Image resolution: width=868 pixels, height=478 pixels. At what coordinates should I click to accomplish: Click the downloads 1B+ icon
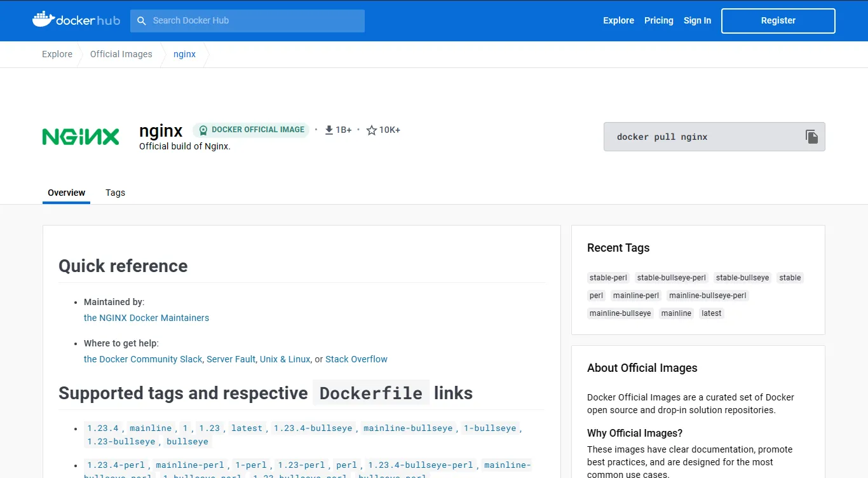329,130
